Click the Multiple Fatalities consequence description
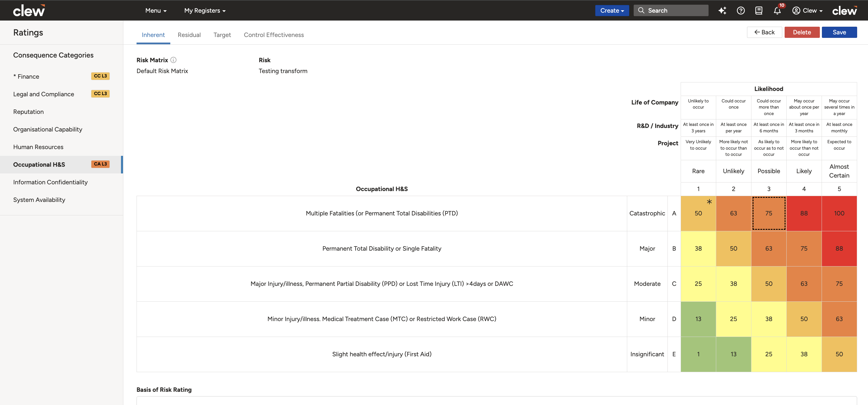Viewport: 868px width, 405px height. pyautogui.click(x=382, y=213)
